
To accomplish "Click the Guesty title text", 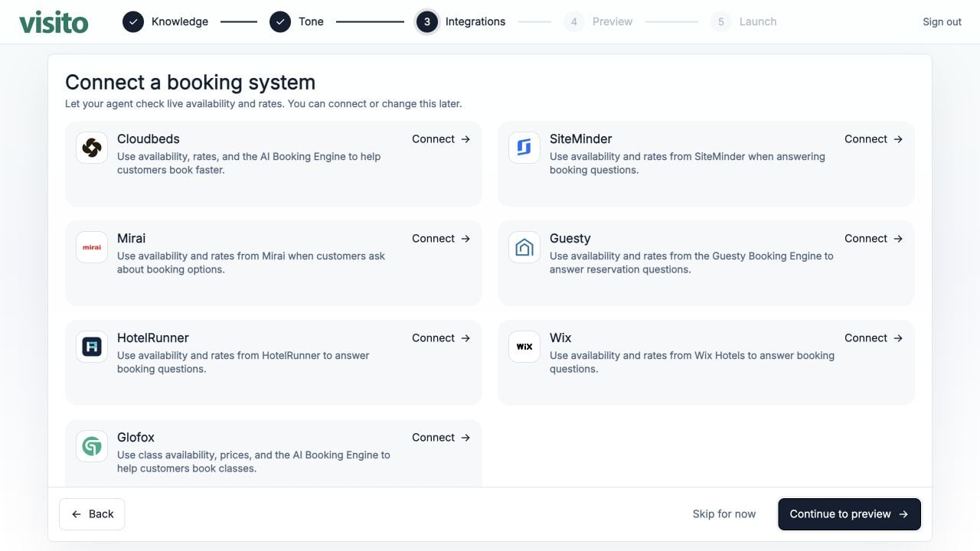I will pos(570,239).
